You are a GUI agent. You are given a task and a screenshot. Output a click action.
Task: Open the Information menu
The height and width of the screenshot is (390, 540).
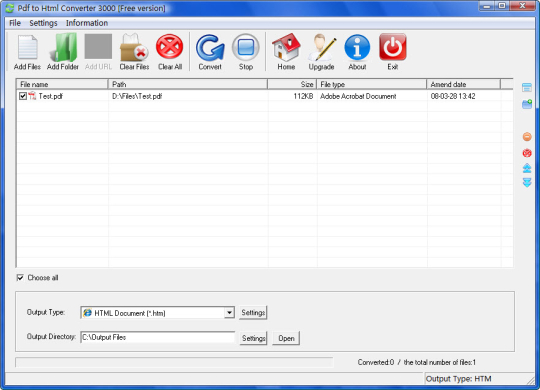(87, 23)
